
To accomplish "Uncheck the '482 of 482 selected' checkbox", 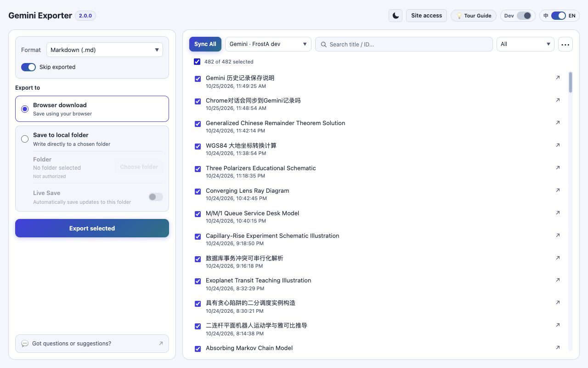I will tap(197, 62).
